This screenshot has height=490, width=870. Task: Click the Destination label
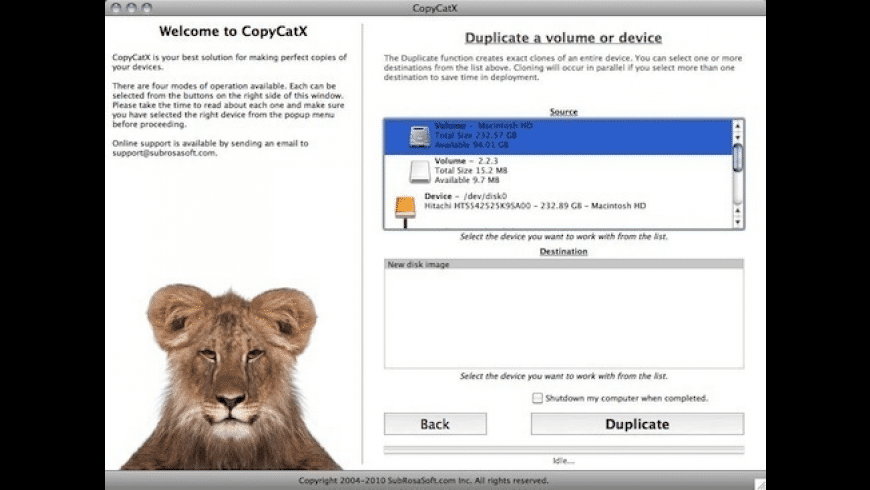564,251
